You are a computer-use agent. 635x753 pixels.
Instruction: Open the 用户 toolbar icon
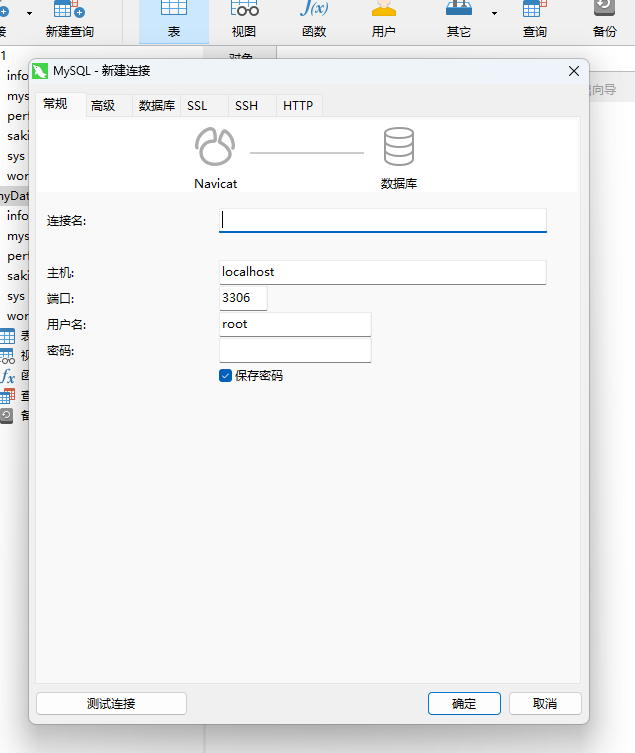384,20
